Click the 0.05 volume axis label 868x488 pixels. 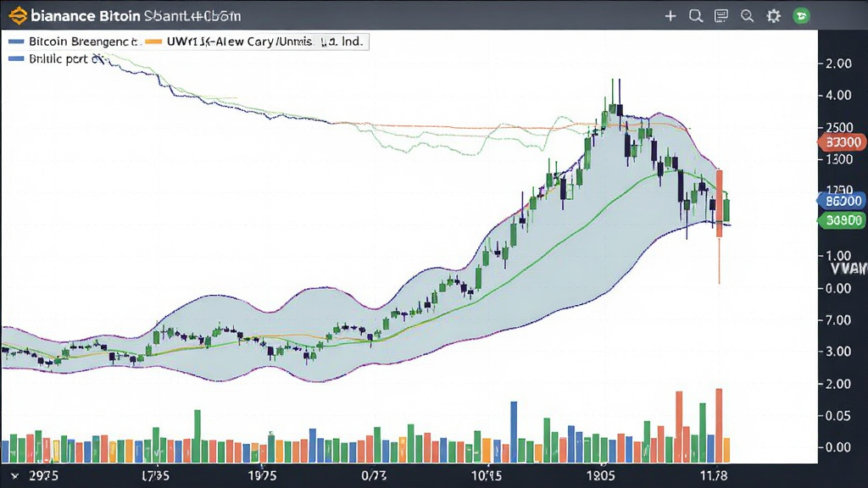point(838,415)
